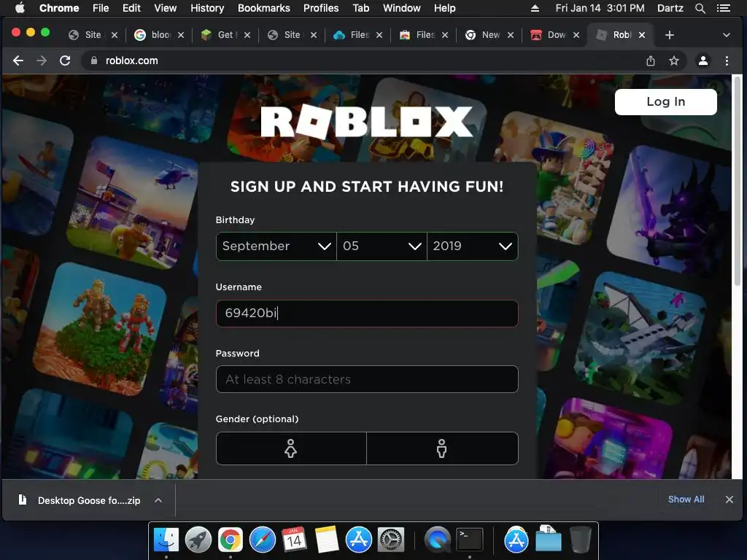Viewport: 747px width, 560px height.
Task: Click the browser forward arrow
Action: pyautogui.click(x=42, y=61)
